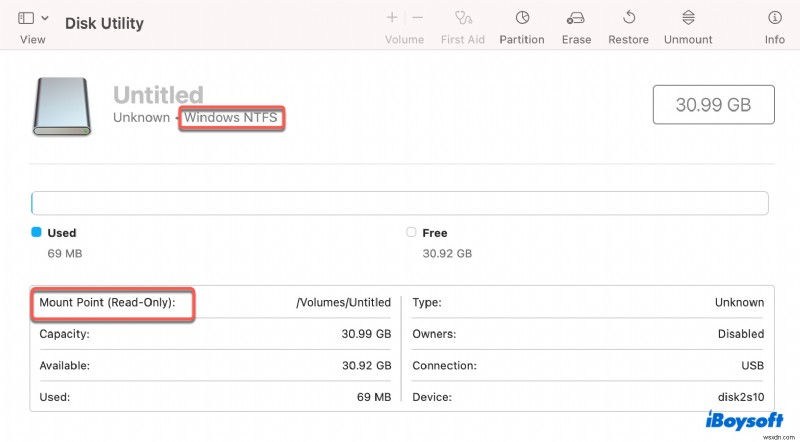Click the Disk Utility window title

point(104,23)
